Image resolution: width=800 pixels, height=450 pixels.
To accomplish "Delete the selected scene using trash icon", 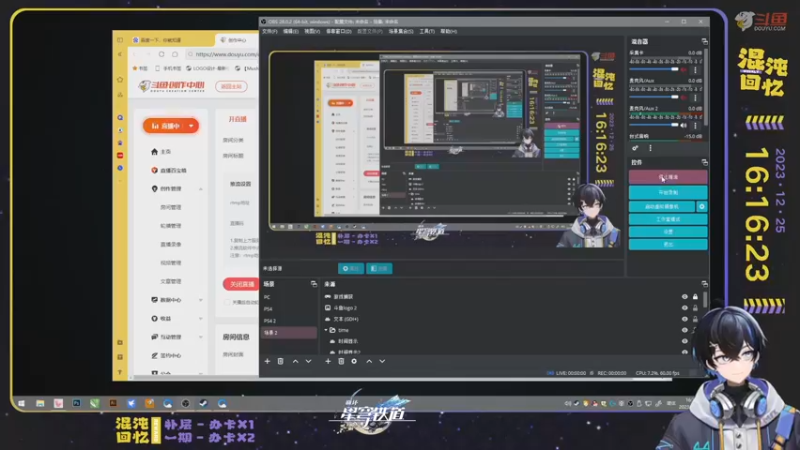I will (x=280, y=361).
